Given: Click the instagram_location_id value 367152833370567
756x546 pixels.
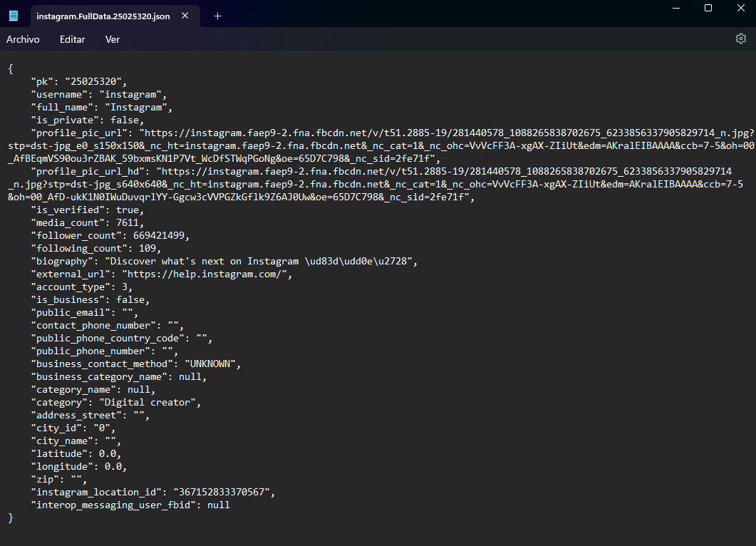Looking at the screenshot, I should click(222, 492).
